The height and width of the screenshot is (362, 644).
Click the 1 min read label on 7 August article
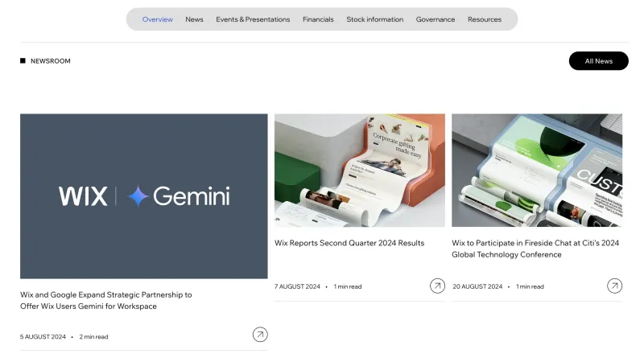[x=348, y=286]
